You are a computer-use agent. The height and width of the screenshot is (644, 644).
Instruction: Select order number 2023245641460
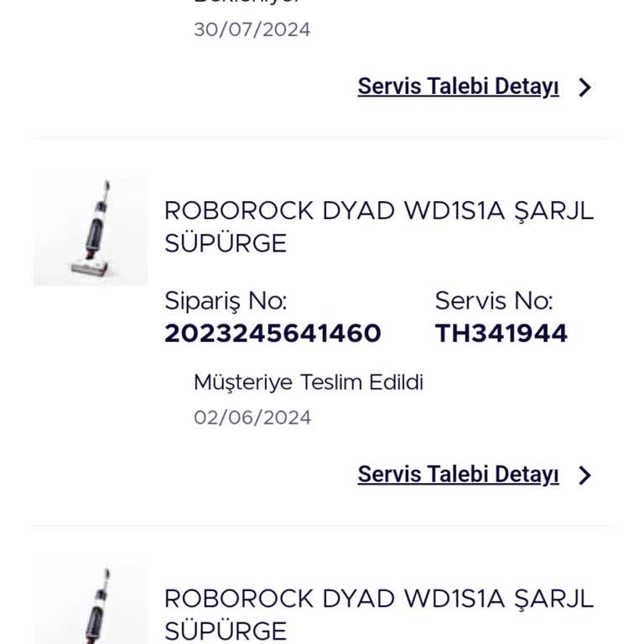273,334
